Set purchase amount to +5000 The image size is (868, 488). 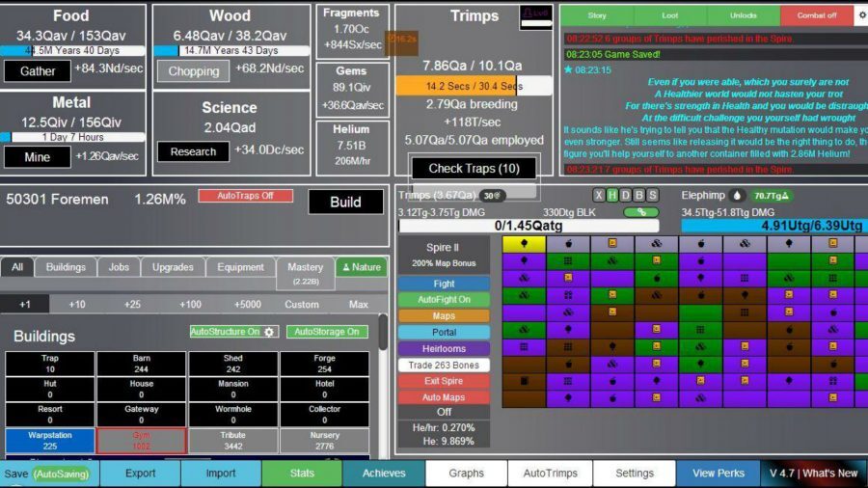pyautogui.click(x=247, y=305)
